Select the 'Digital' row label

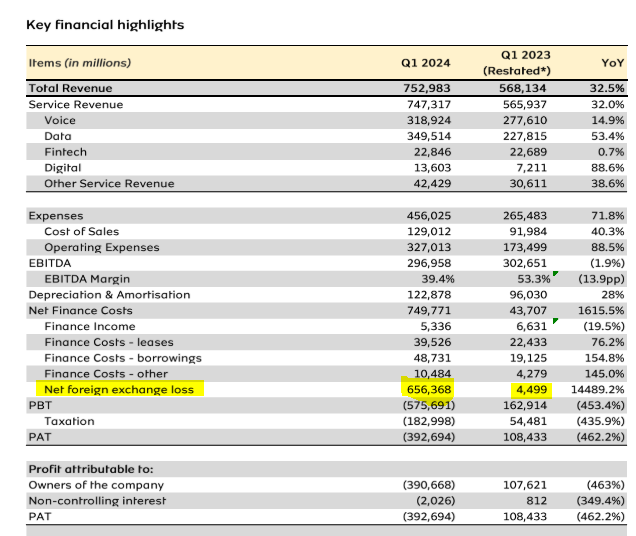point(63,168)
